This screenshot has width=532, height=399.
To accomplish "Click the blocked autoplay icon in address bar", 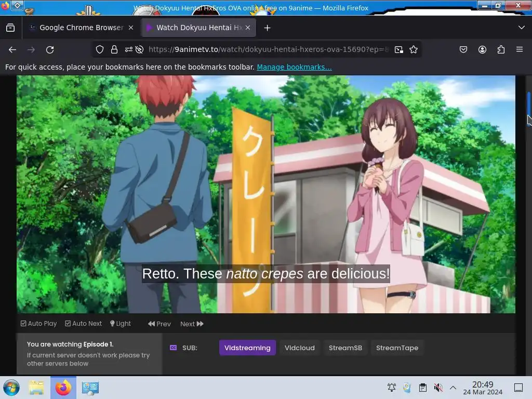I will (139, 49).
